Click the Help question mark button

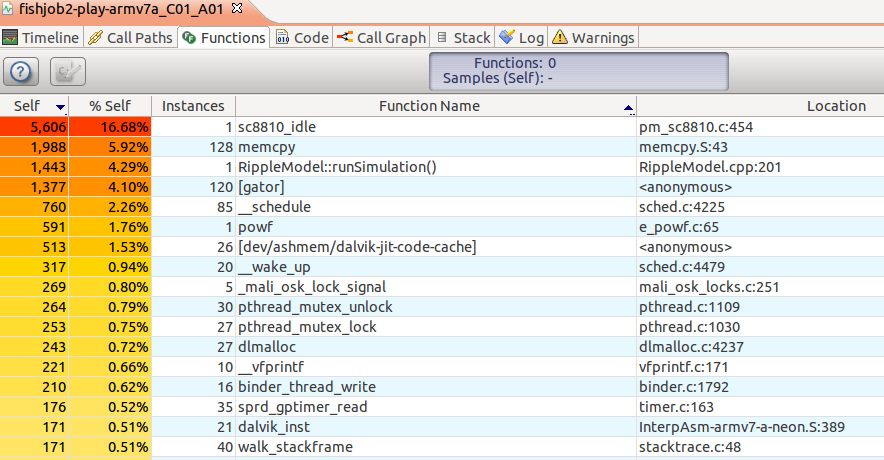22,71
